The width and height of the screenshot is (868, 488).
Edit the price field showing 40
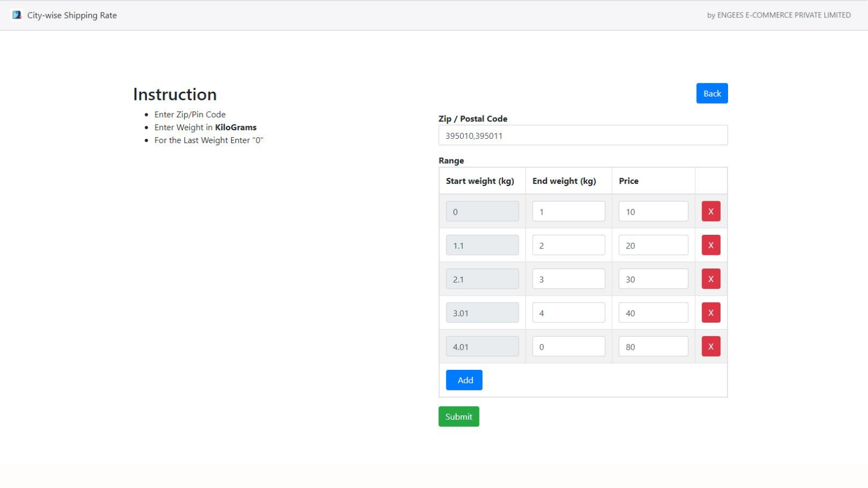653,313
